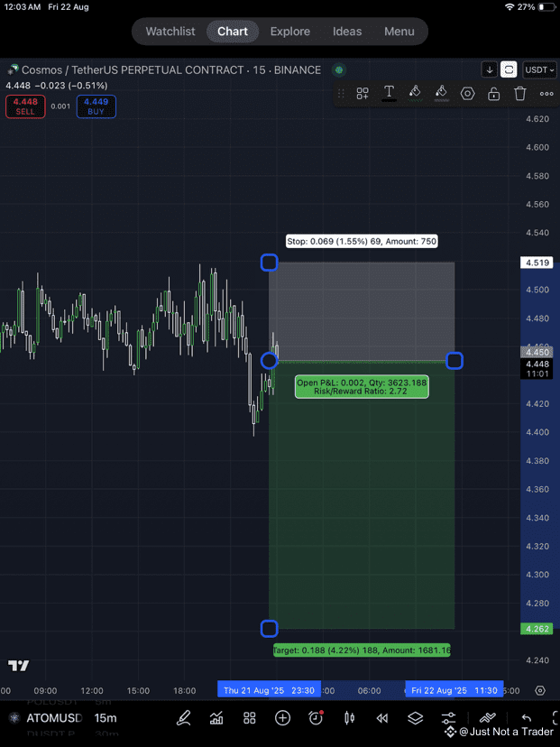This screenshot has width=560, height=747.
Task: Click the scroll-down arrow button near USDT
Action: 490,70
